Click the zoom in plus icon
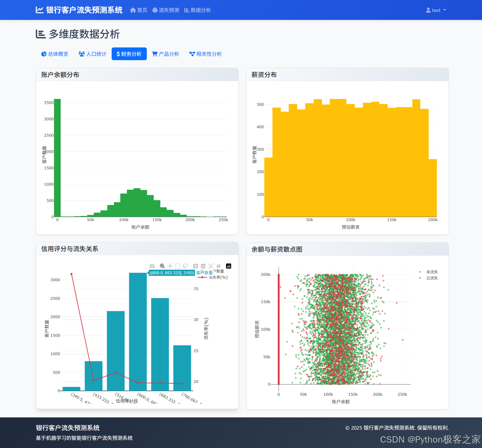 [195, 266]
